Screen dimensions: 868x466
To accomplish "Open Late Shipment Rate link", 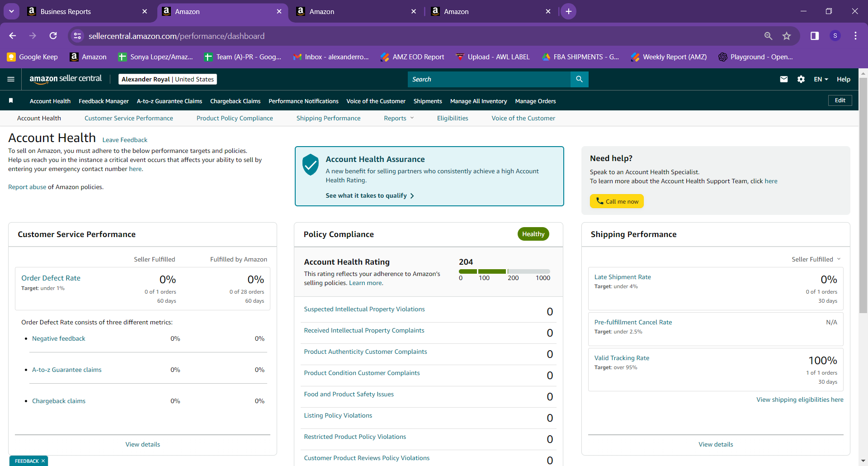I will tap(623, 277).
